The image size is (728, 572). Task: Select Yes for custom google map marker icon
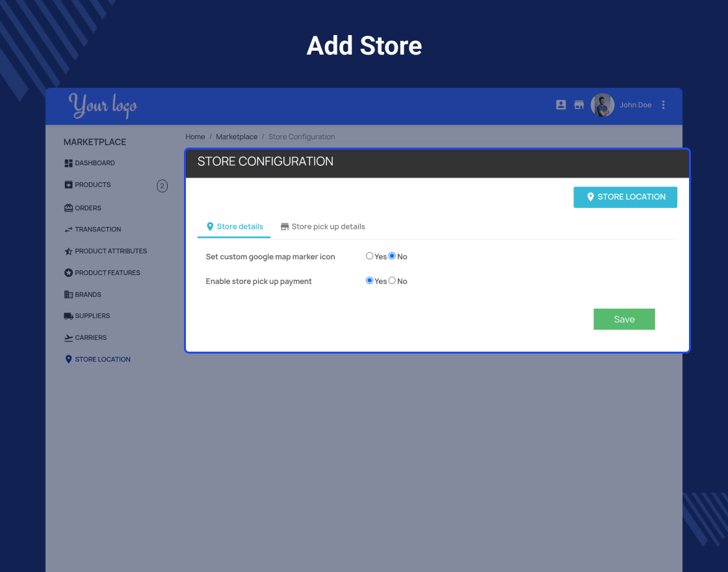point(370,256)
